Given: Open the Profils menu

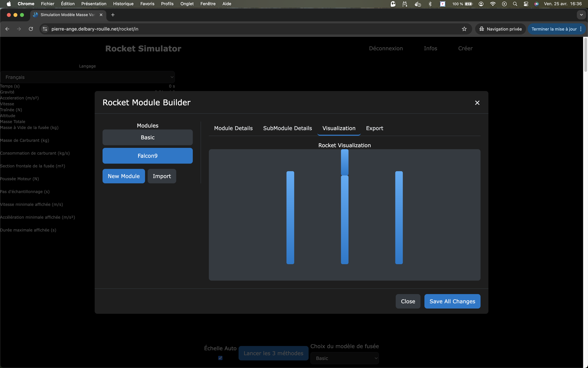Looking at the screenshot, I should tap(167, 4).
